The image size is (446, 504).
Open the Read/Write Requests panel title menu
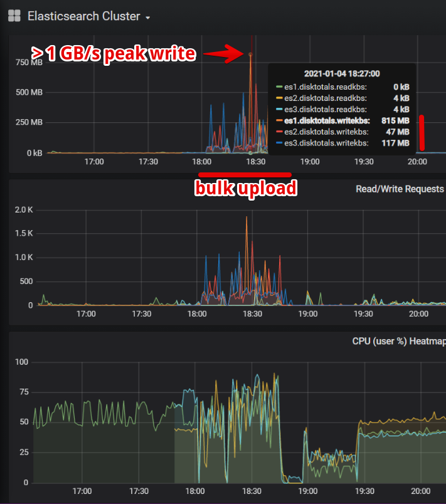tap(400, 189)
